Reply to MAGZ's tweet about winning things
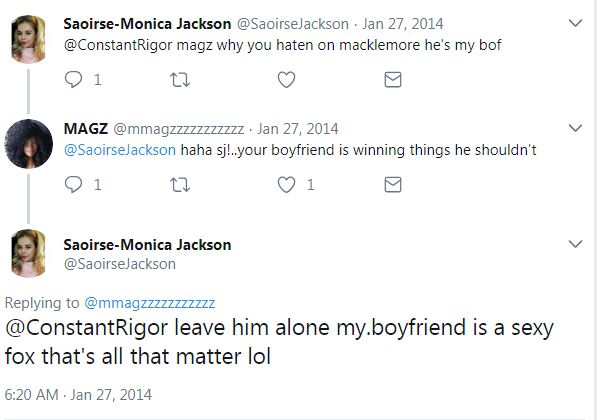Screen dimensions: 597x420 click(x=73, y=185)
